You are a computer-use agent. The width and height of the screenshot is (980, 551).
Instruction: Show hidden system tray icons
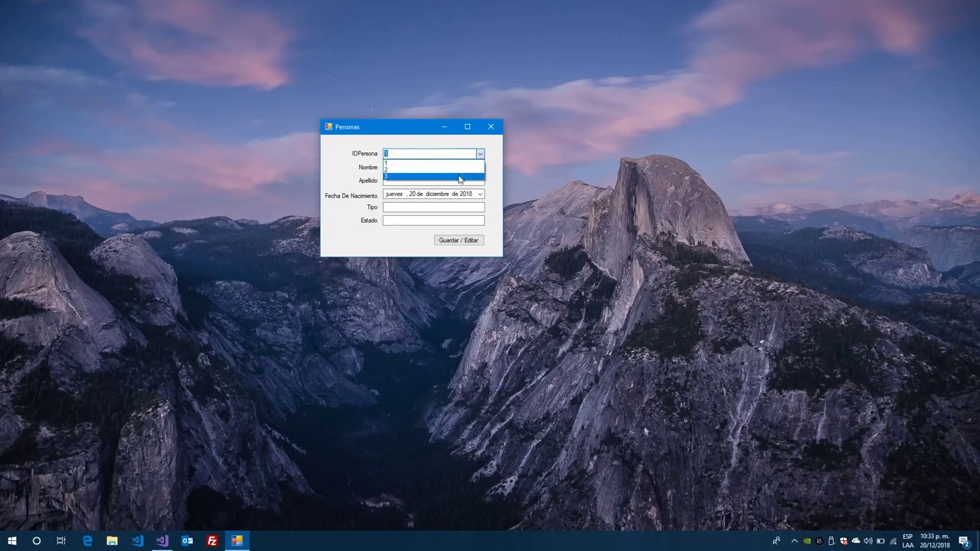pyautogui.click(x=794, y=541)
